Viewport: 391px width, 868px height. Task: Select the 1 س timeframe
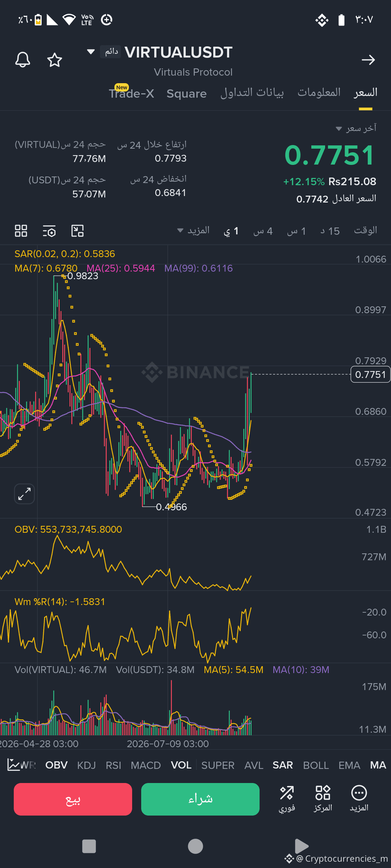(x=297, y=231)
